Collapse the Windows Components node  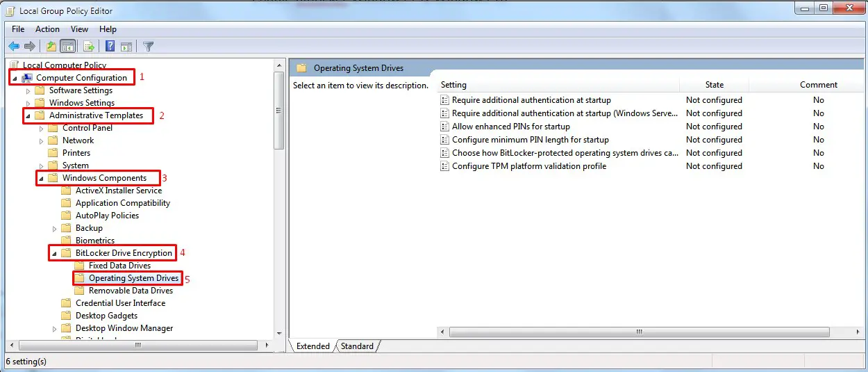pos(42,179)
